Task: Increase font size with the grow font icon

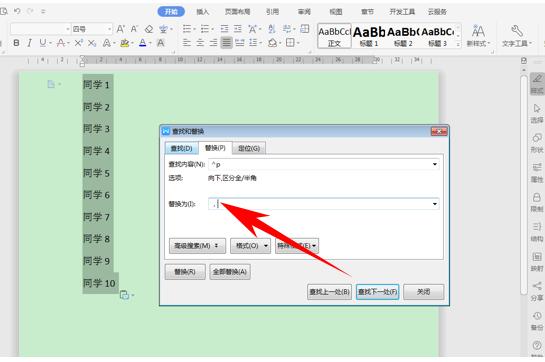Action: (x=120, y=29)
